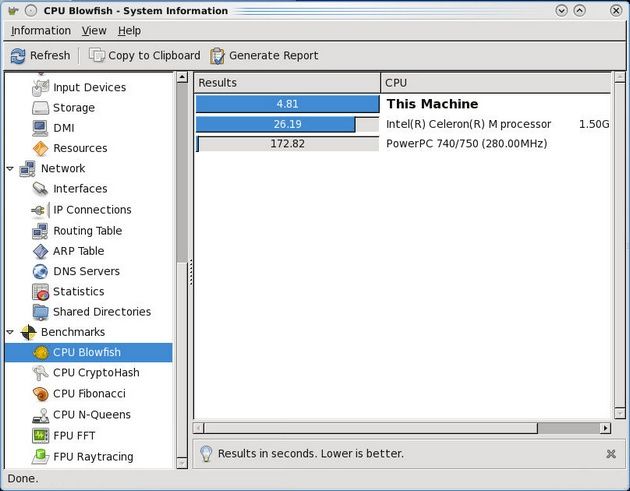Image resolution: width=630 pixels, height=491 pixels.
Task: Select the Routing Table icon
Action: (x=40, y=231)
